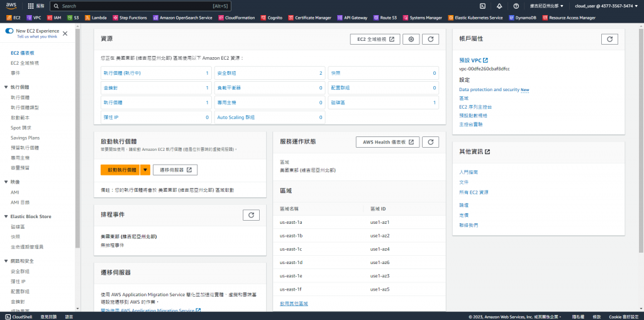The height and width of the screenshot is (320, 644).
Task: Open Cookie 喜好設定 in footer
Action: [624, 317]
